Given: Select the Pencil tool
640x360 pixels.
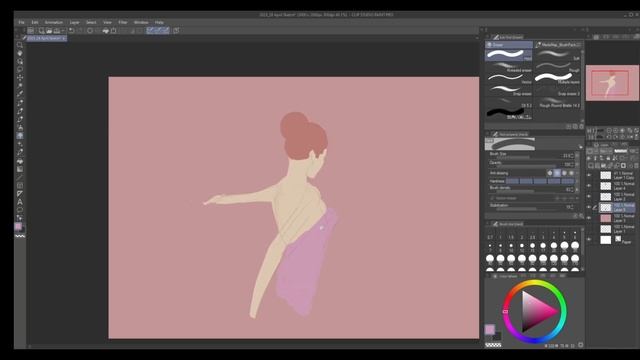Looking at the screenshot, I should point(20,111).
